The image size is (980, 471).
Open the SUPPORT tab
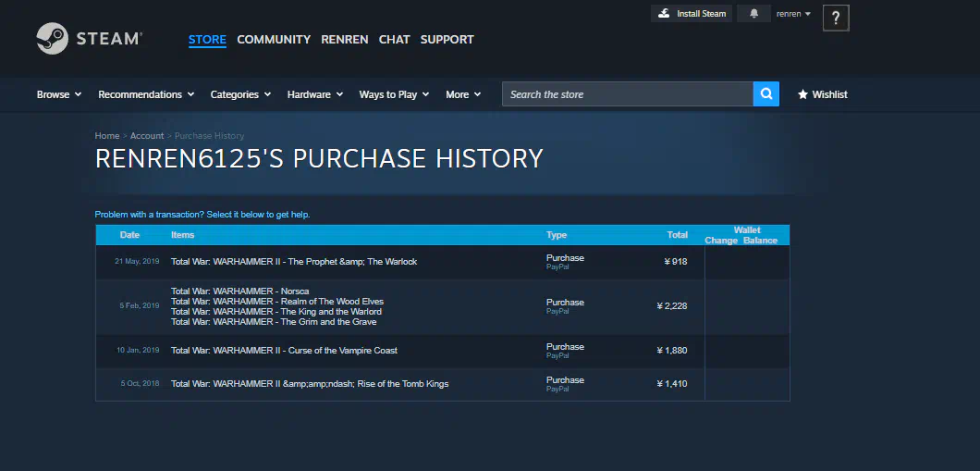pyautogui.click(x=447, y=40)
